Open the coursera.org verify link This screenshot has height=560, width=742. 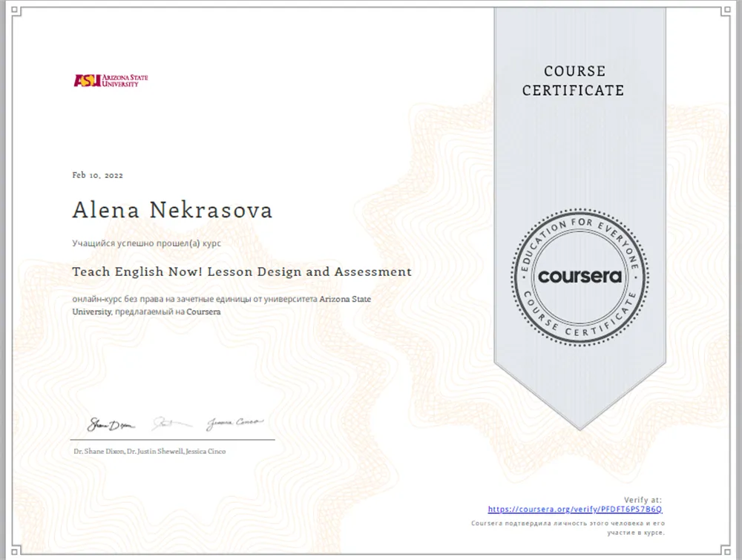tap(575, 510)
